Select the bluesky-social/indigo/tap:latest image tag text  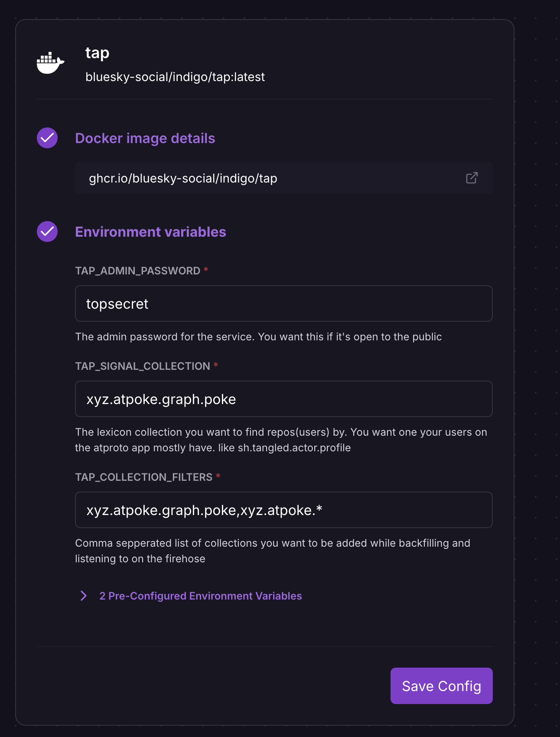(175, 77)
